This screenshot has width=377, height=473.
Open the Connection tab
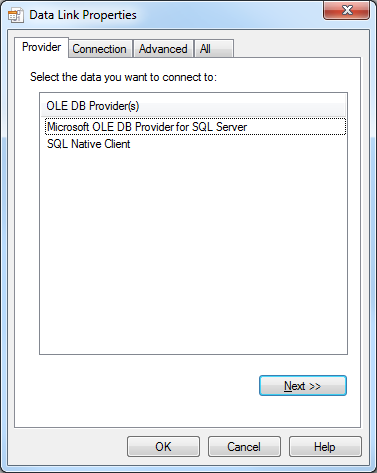coord(99,49)
